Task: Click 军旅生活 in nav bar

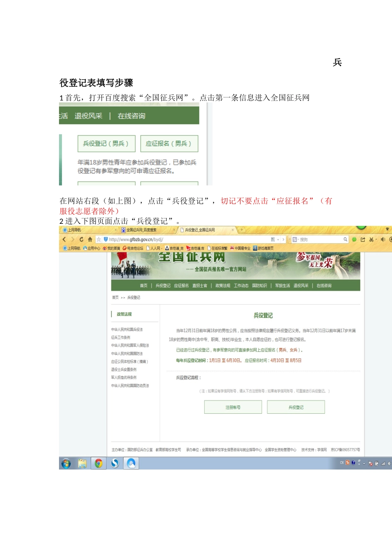Action: tap(283, 286)
